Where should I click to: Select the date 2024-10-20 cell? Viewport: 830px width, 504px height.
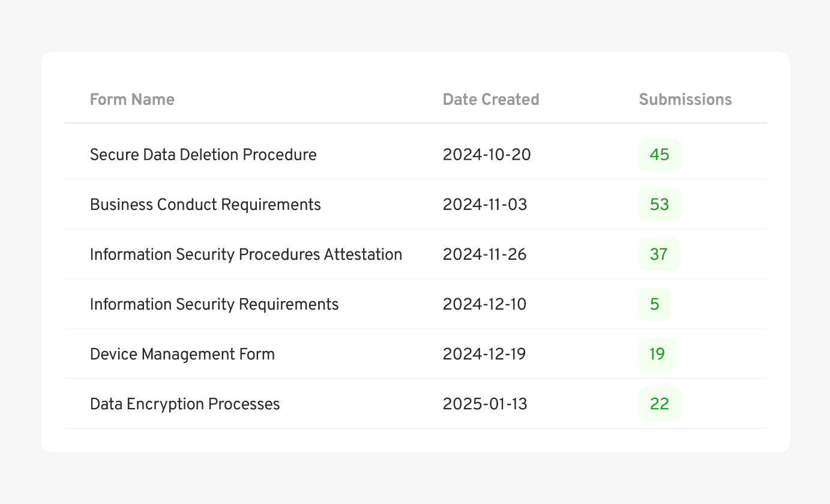pyautogui.click(x=486, y=154)
